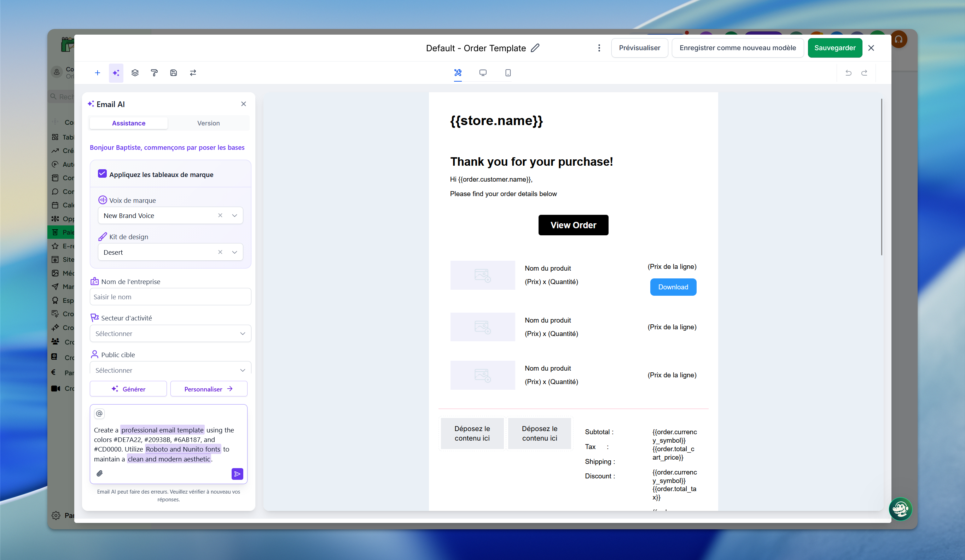Open the crocodile chat assistant bubble
The height and width of the screenshot is (560, 965).
coord(900,509)
